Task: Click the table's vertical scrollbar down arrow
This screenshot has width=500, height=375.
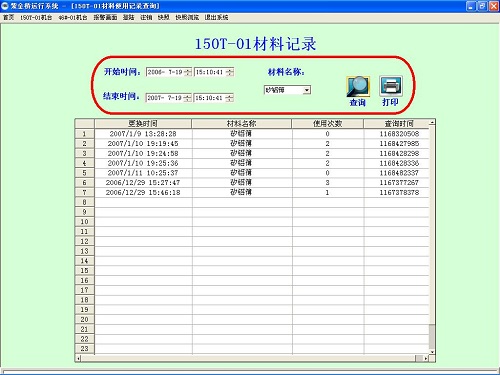Action: coord(432,352)
